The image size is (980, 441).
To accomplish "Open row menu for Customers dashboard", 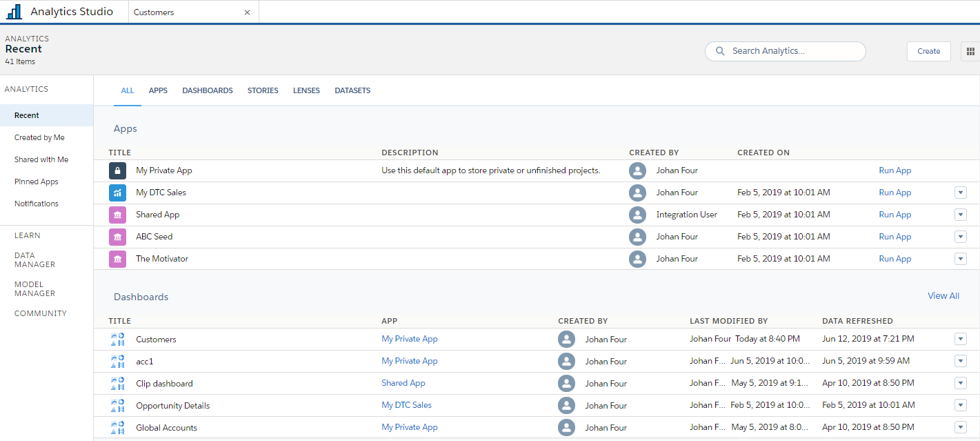I will click(x=961, y=339).
